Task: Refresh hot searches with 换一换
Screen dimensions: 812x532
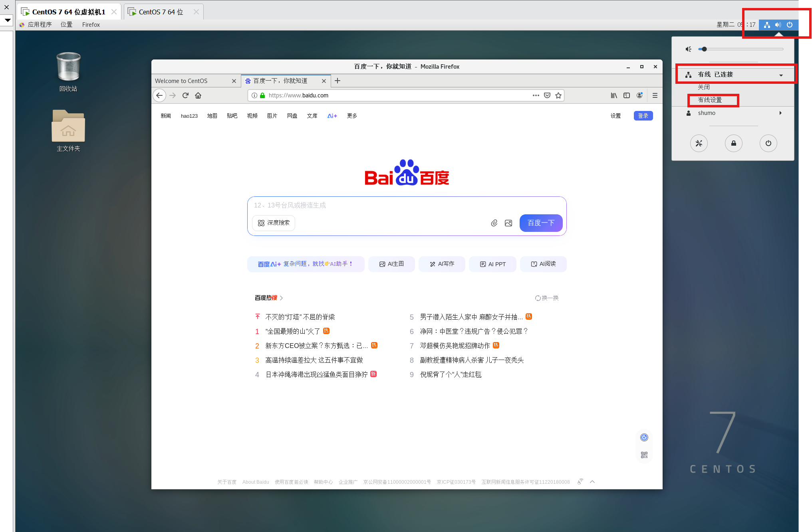Action: pyautogui.click(x=547, y=298)
